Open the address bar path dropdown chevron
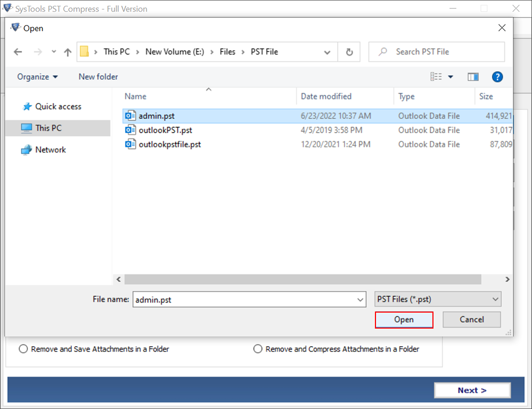Viewport: 532px width, 409px height. (x=327, y=52)
